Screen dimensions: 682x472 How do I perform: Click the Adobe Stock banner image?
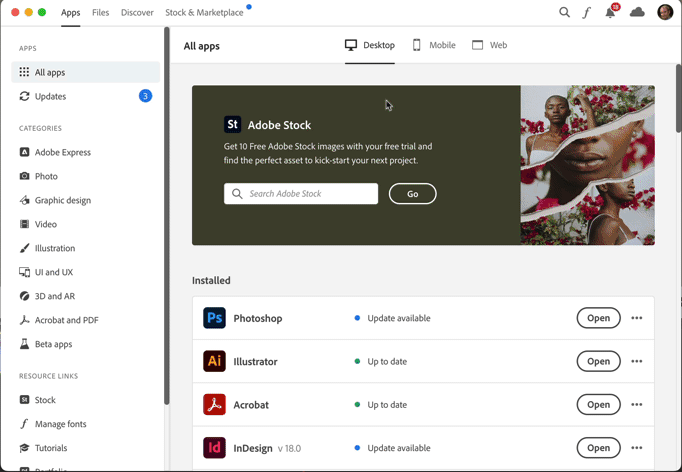[588, 165]
